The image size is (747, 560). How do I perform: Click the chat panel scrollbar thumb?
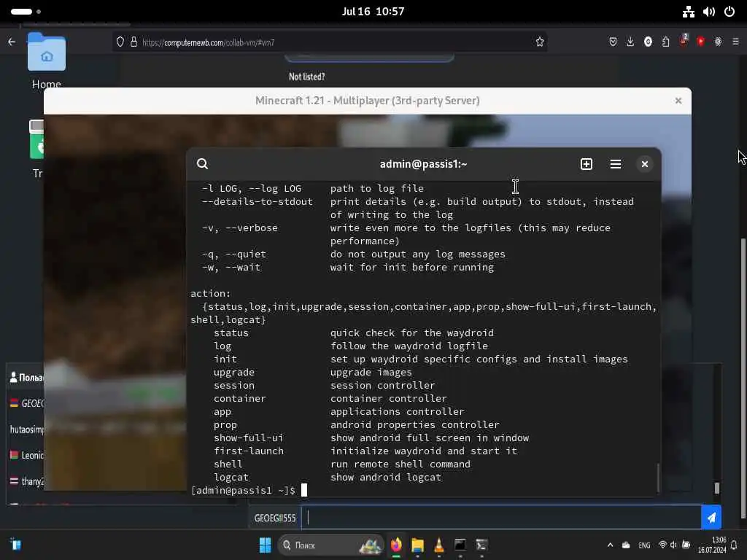point(717,488)
